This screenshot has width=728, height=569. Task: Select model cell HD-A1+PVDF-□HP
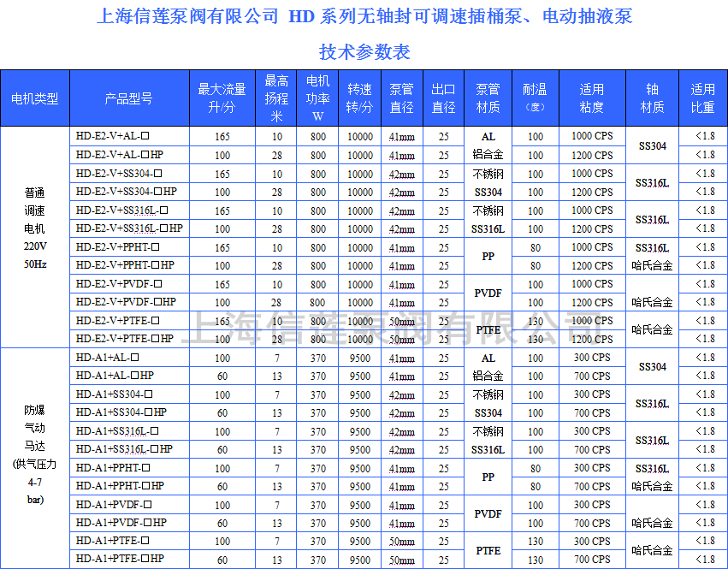pos(129,523)
